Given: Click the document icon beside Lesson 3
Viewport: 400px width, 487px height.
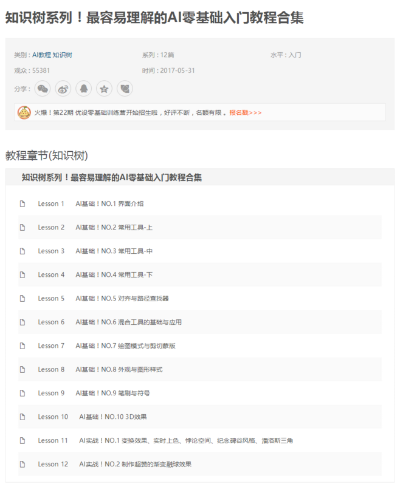Looking at the screenshot, I should [22, 251].
